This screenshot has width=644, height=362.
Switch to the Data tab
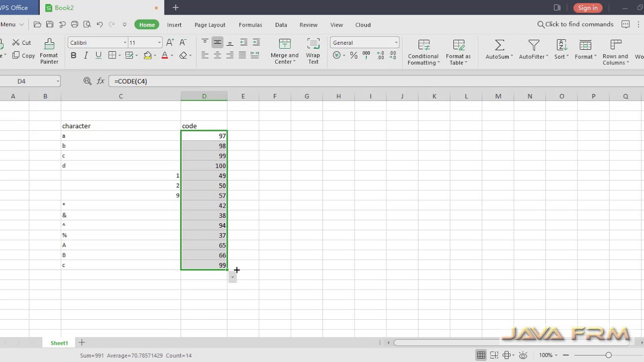[x=281, y=25]
